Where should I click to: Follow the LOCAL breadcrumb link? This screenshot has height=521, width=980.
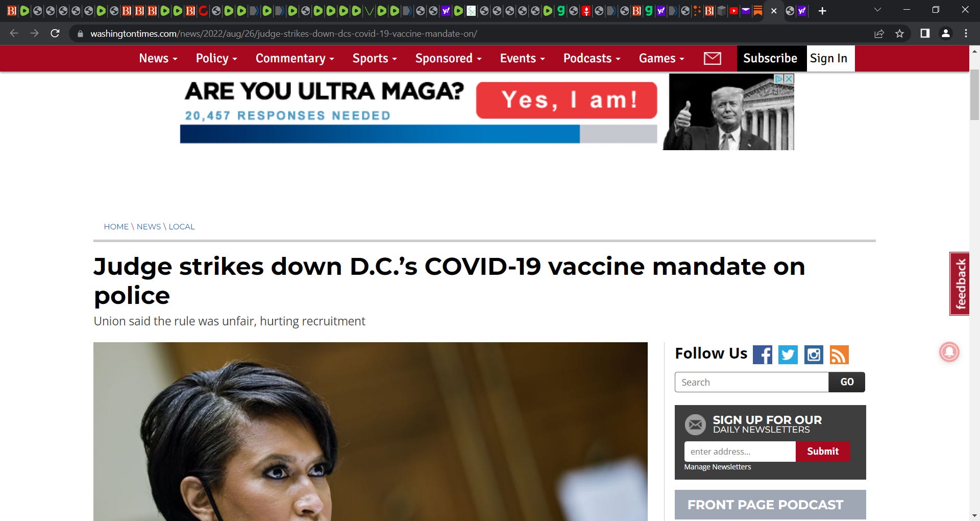click(182, 227)
